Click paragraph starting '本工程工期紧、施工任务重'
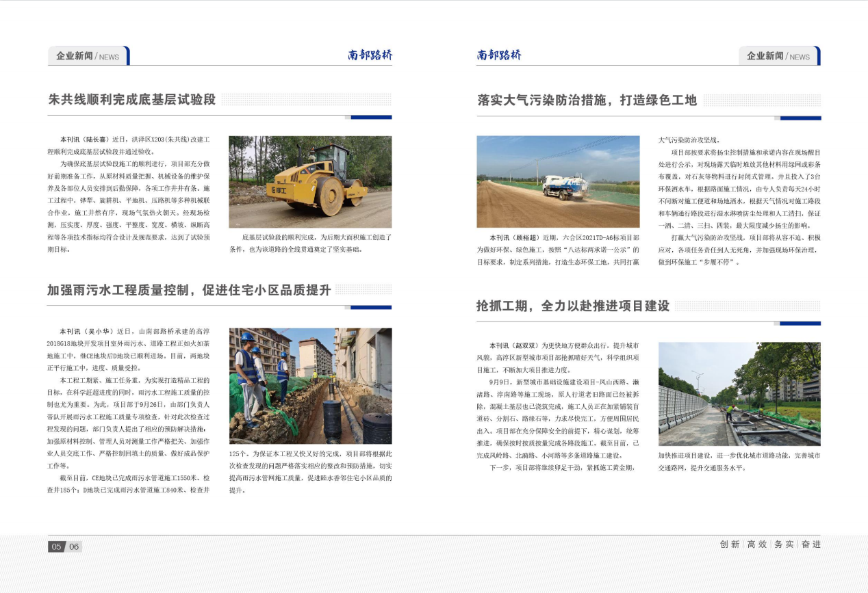Screen dimensions: 868x593 coord(129,423)
